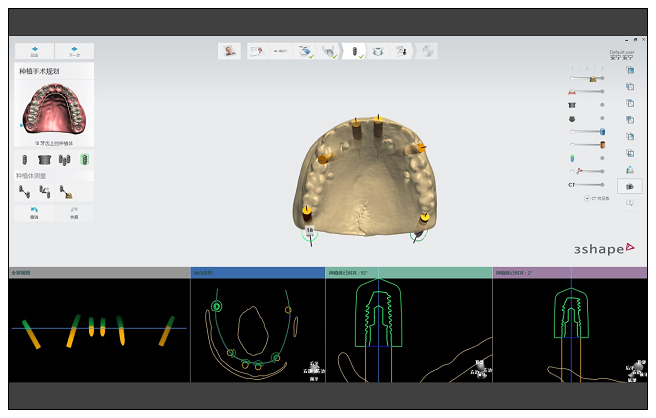Click the camera snapshot icon on right toolbar

click(x=629, y=186)
